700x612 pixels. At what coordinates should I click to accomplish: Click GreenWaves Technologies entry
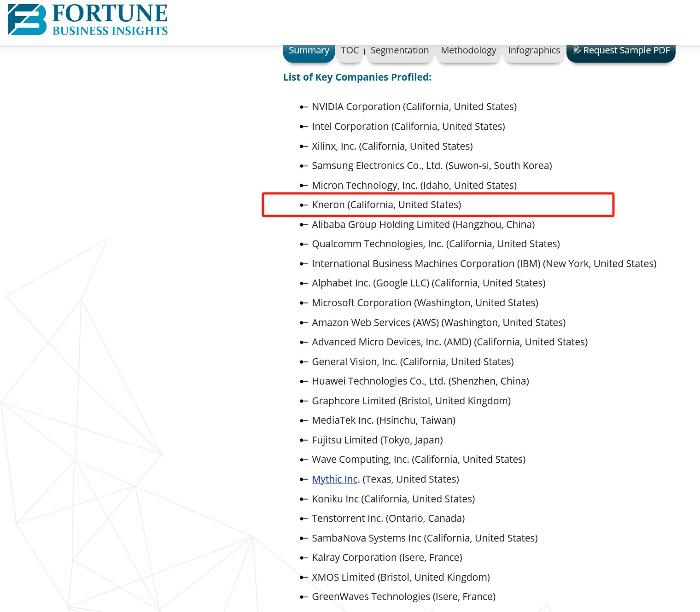click(403, 597)
